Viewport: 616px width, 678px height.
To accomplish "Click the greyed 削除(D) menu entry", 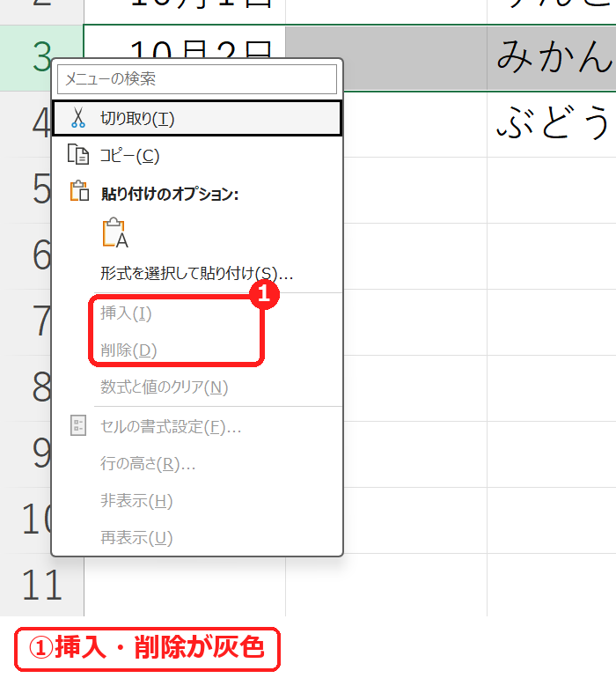I will [197, 350].
